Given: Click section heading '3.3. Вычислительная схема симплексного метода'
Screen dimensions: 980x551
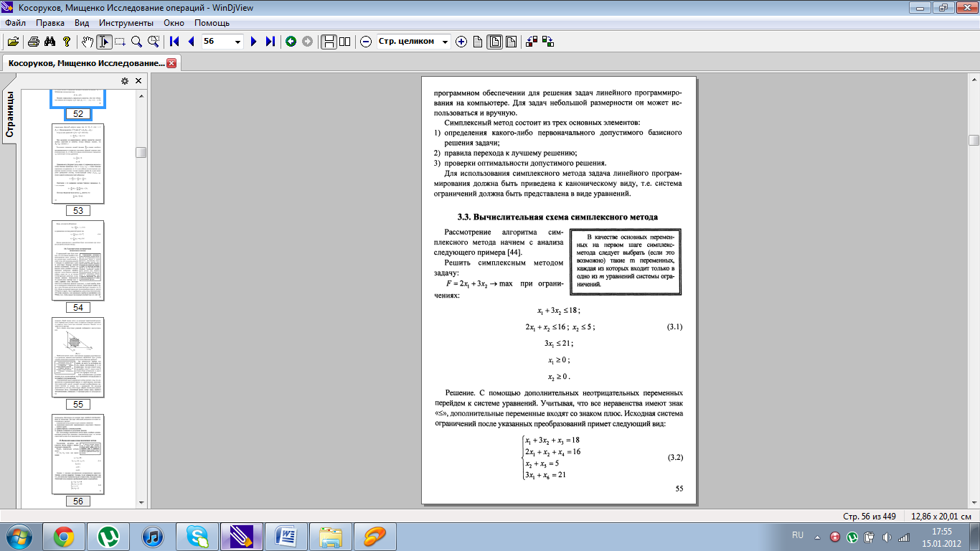Looking at the screenshot, I should [557, 217].
